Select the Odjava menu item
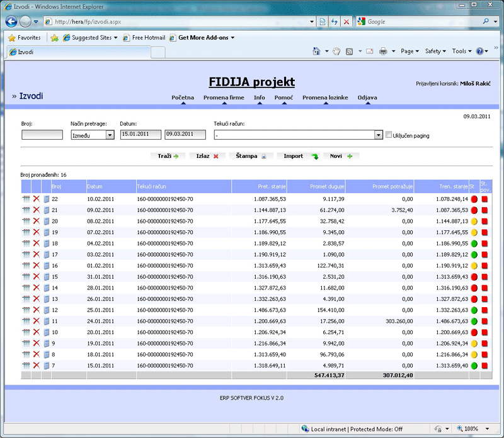The image size is (504, 438). pos(367,98)
